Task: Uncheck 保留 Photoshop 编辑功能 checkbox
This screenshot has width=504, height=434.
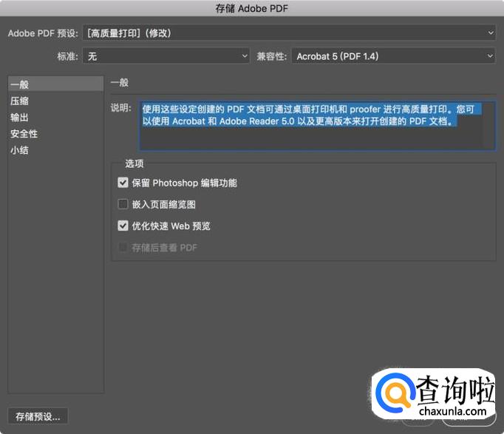Action: tap(123, 183)
